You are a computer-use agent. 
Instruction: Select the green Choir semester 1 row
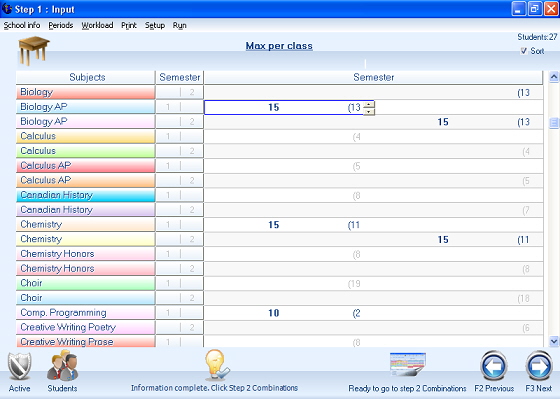pyautogui.click(x=86, y=283)
